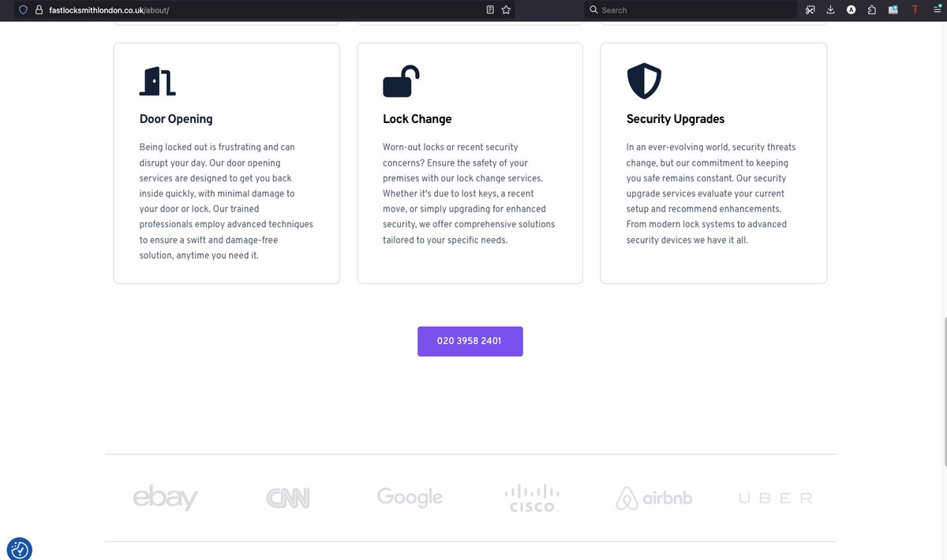The height and width of the screenshot is (560, 947).
Task: Click the picture extension icon with plus badge
Action: coord(893,9)
